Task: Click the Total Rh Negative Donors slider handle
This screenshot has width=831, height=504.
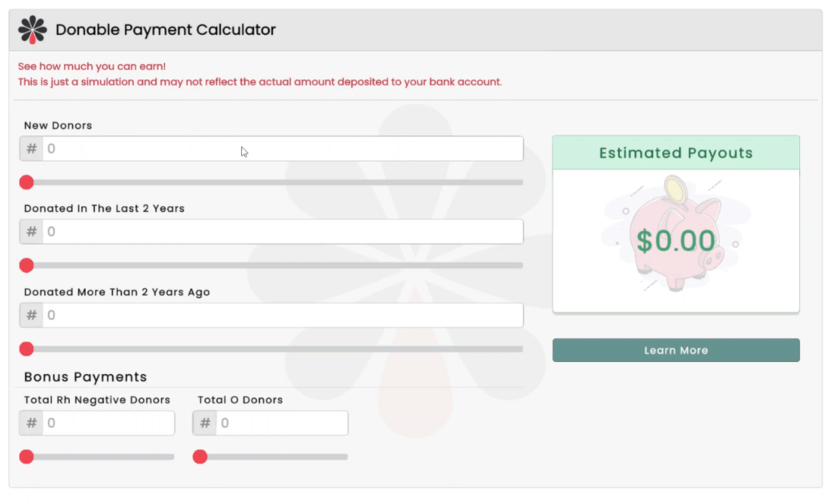Action: [x=27, y=457]
